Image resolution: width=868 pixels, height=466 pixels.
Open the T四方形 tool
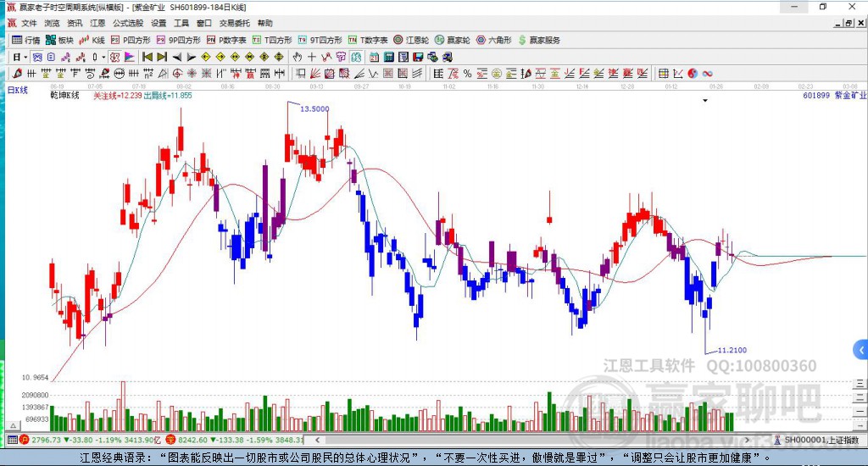click(x=272, y=40)
